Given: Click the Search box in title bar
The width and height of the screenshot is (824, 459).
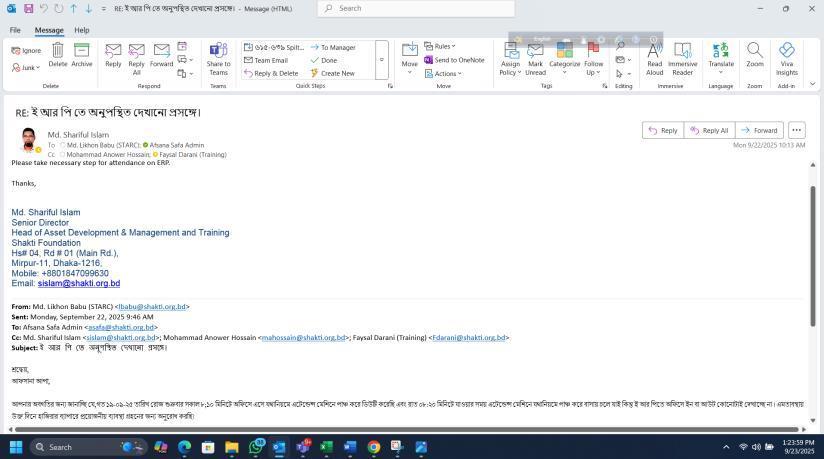Looking at the screenshot, I should coord(416,8).
